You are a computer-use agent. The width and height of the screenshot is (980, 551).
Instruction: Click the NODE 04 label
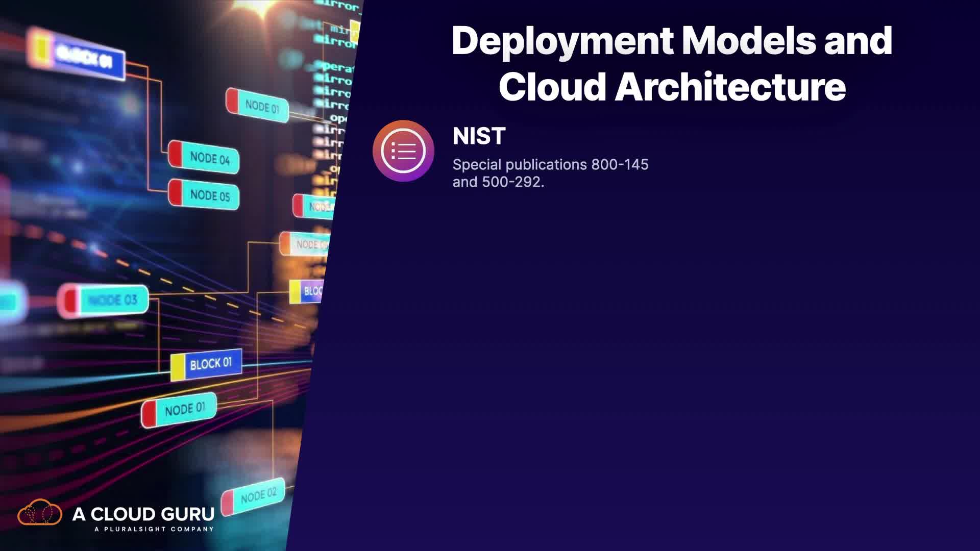[x=210, y=158]
